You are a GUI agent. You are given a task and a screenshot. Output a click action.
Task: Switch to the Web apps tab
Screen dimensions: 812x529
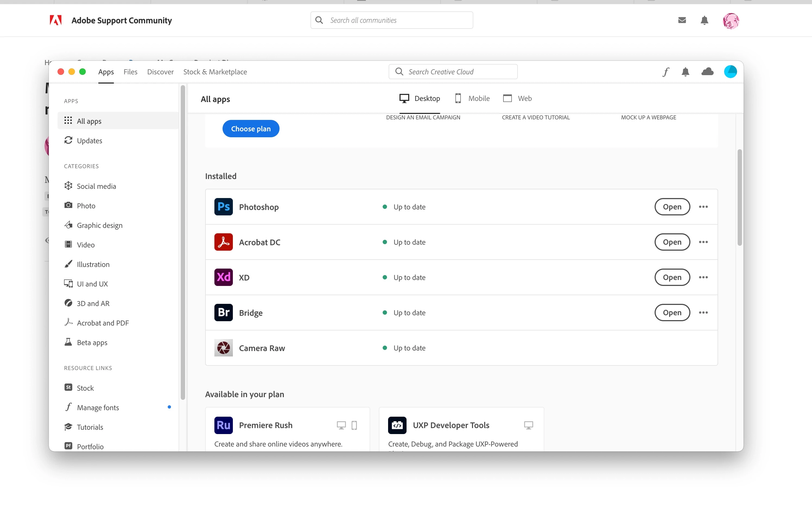pos(517,98)
